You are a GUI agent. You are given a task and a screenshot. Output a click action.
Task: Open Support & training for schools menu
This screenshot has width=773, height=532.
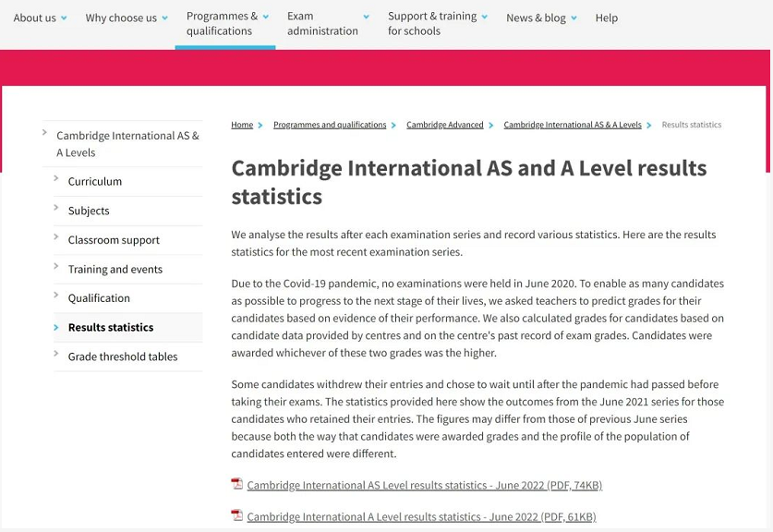(432, 23)
